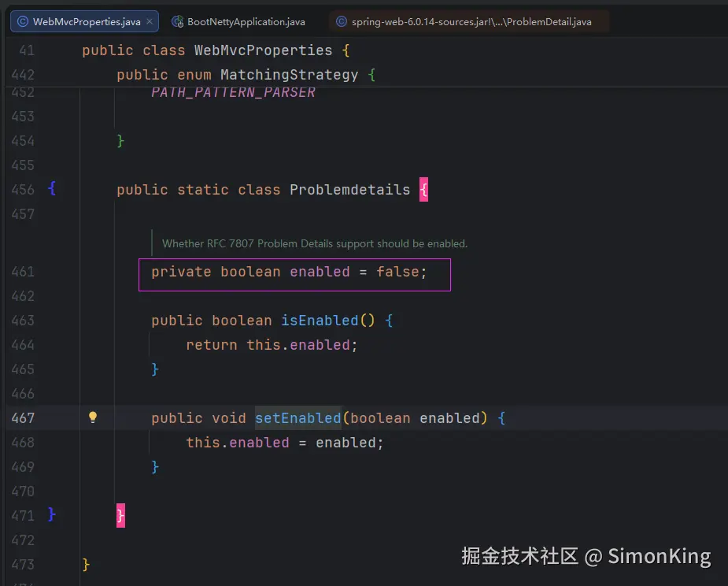Switch to the BootNettyApplication.java tab
This screenshot has width=728, height=586.
(x=238, y=21)
